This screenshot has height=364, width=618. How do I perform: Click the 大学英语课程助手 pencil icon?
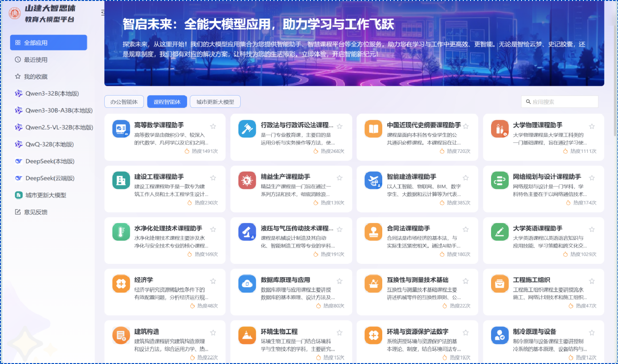pos(500,232)
